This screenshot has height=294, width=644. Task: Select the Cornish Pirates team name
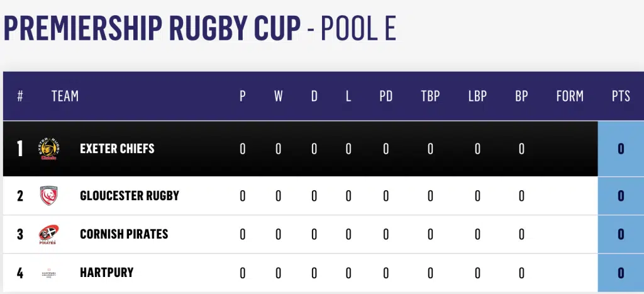coord(124,234)
